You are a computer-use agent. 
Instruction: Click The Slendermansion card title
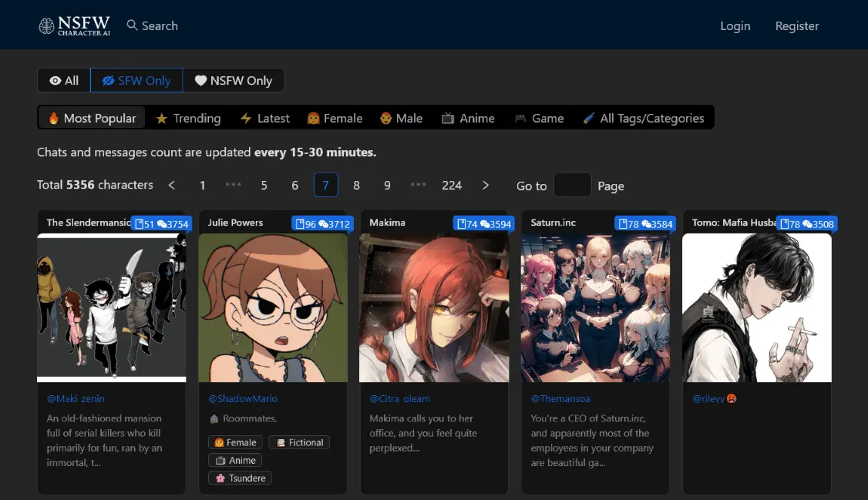(x=89, y=223)
